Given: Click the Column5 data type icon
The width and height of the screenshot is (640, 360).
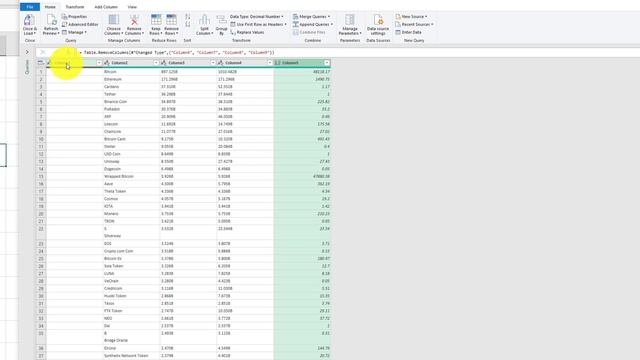Looking at the screenshot, I should [278, 63].
